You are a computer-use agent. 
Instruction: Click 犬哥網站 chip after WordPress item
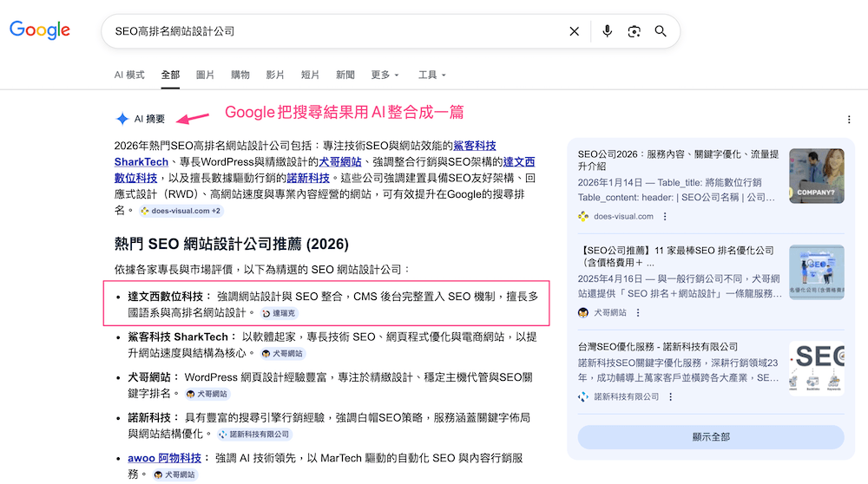[207, 394]
